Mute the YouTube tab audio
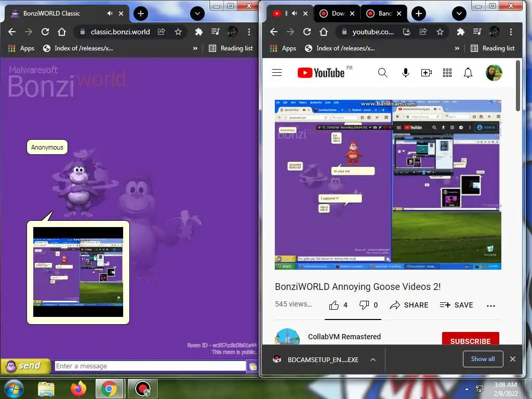 click(x=295, y=14)
